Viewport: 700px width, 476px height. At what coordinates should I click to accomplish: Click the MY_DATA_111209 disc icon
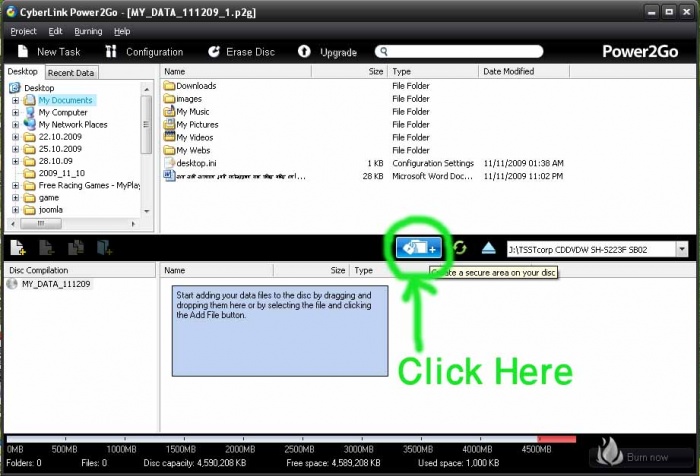12,284
